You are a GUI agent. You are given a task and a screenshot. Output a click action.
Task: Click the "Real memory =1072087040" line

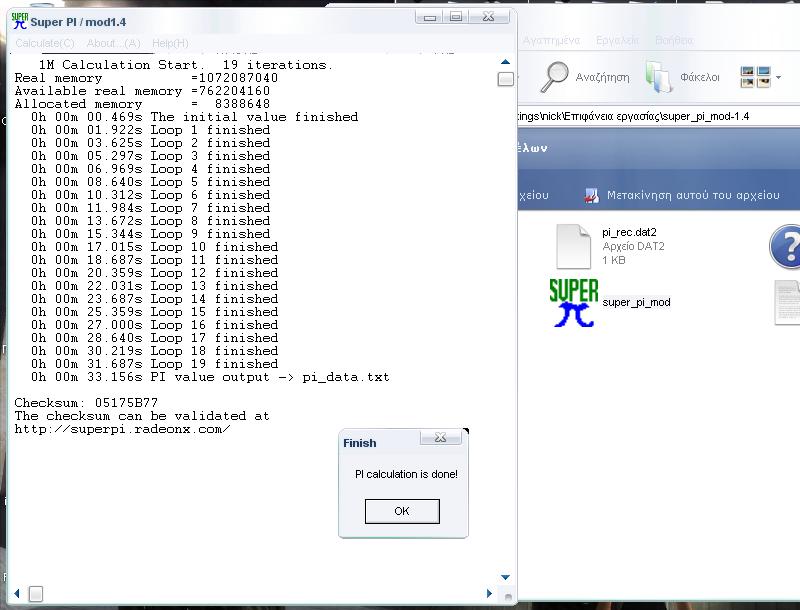[x=146, y=78]
